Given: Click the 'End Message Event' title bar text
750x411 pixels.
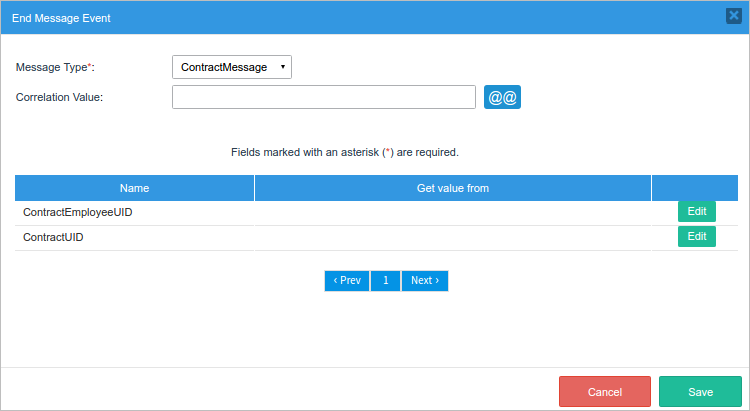Looking at the screenshot, I should (x=62, y=17).
